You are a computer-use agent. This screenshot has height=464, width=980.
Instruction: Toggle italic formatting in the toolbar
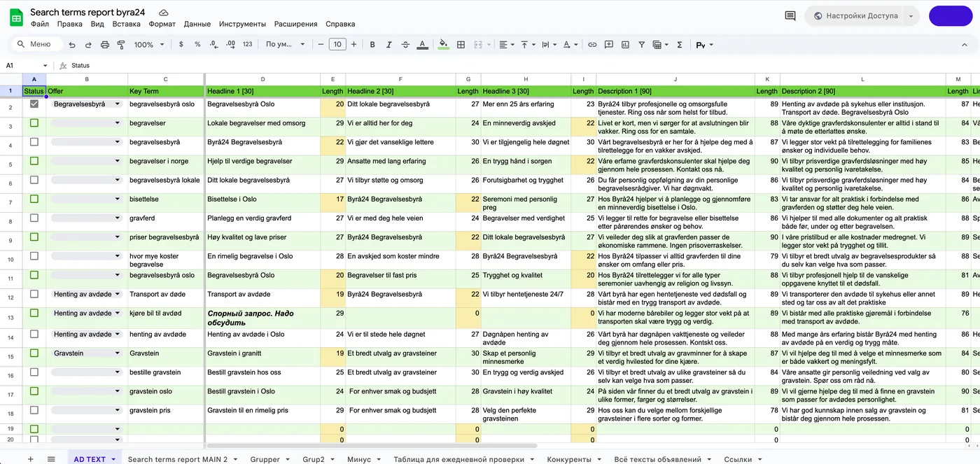389,45
